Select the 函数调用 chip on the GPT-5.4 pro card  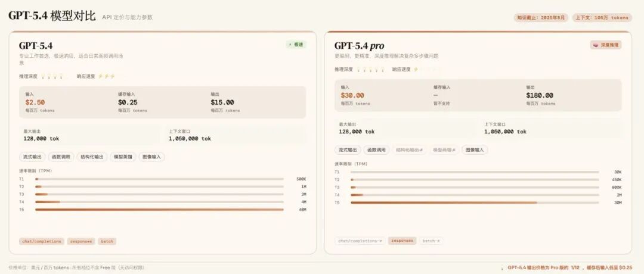[377, 150]
